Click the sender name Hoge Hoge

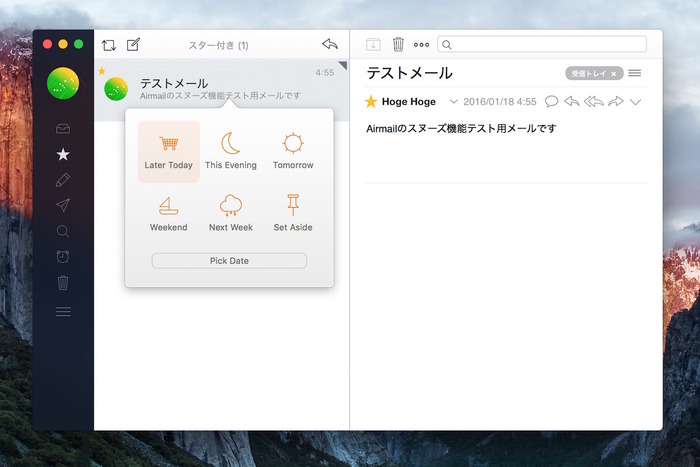(x=408, y=102)
